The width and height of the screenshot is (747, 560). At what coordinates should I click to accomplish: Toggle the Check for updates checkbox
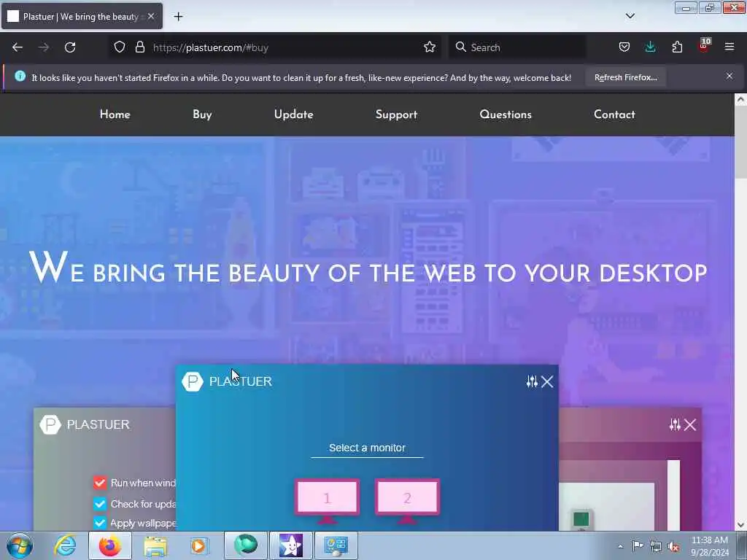(99, 503)
